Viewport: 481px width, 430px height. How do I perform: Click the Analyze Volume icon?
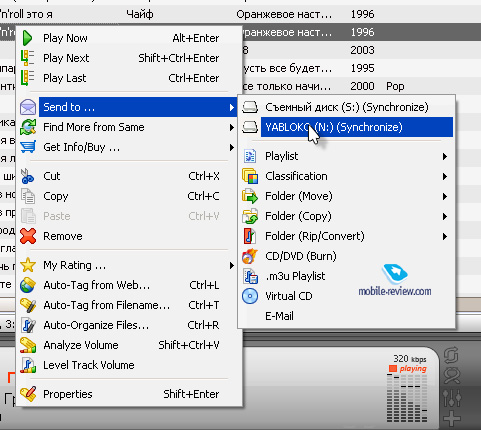(x=28, y=345)
